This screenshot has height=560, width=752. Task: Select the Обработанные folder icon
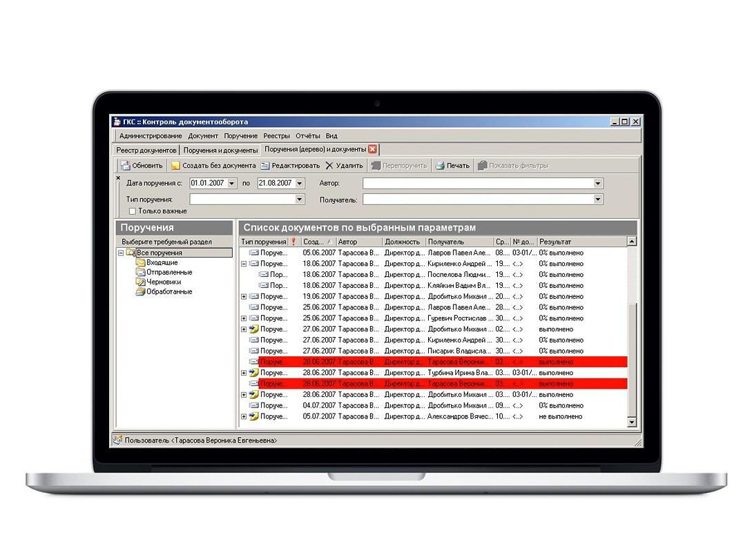coord(140,291)
